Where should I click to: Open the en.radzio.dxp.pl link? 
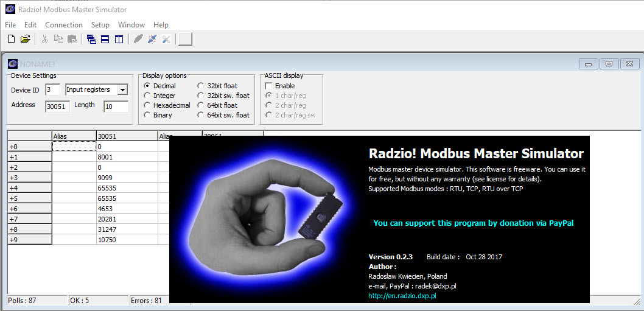pyautogui.click(x=402, y=296)
